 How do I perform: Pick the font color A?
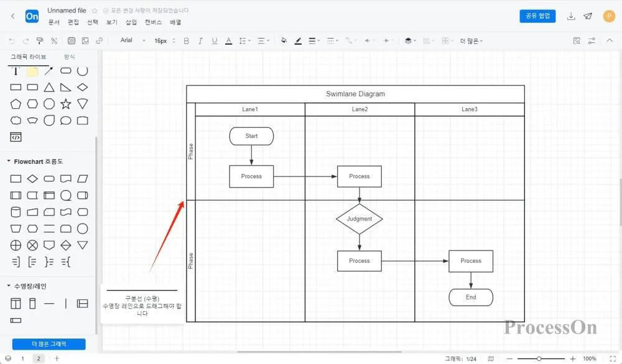[x=228, y=41]
